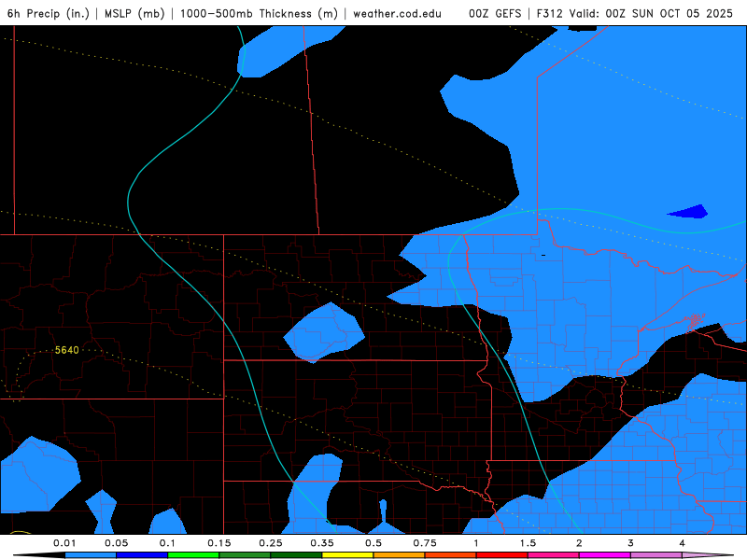Click the 0.25 legend value
Viewport: 747px width, 560px height.
(x=271, y=543)
